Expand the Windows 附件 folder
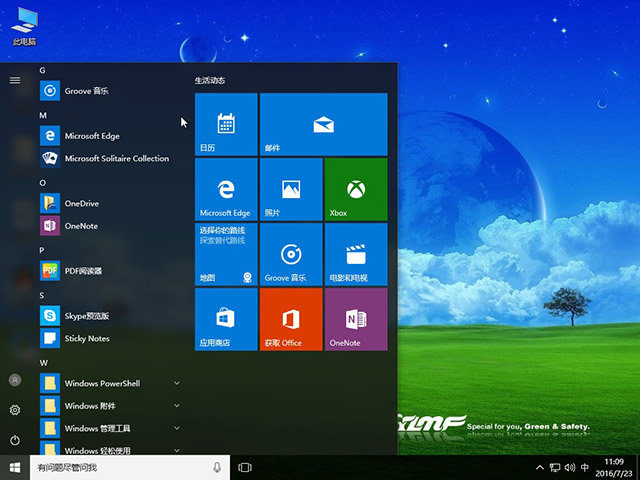The width and height of the screenshot is (640, 480). (177, 405)
